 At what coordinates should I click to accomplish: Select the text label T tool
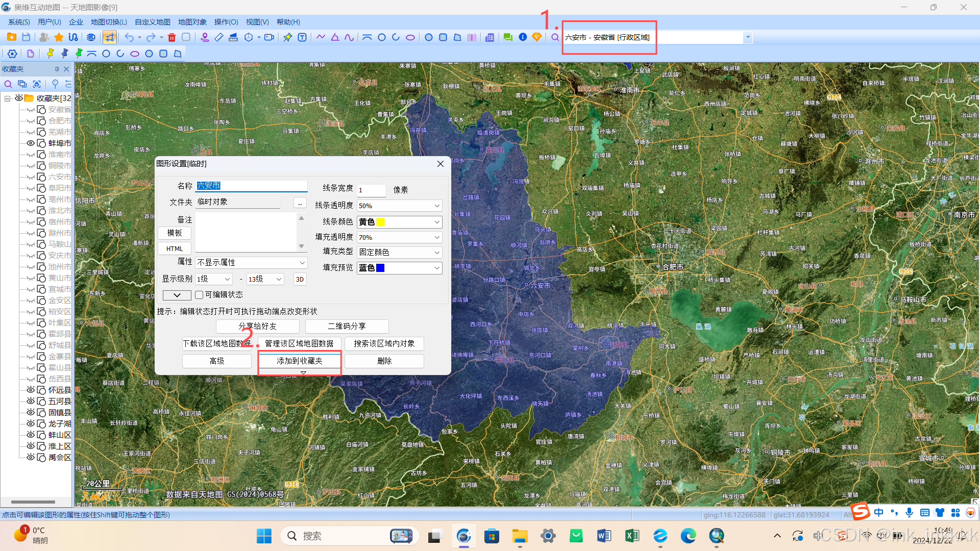click(302, 37)
